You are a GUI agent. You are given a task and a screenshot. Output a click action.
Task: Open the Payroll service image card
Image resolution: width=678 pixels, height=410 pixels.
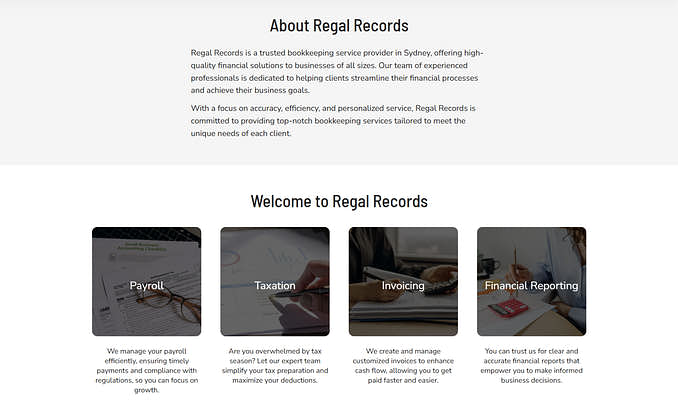point(147,282)
